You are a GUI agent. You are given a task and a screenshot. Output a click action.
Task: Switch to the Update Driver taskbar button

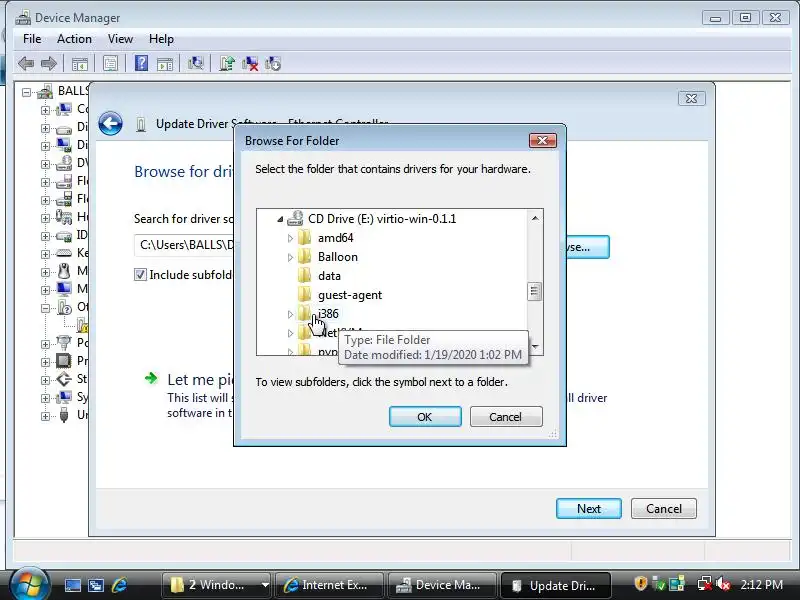coord(556,585)
